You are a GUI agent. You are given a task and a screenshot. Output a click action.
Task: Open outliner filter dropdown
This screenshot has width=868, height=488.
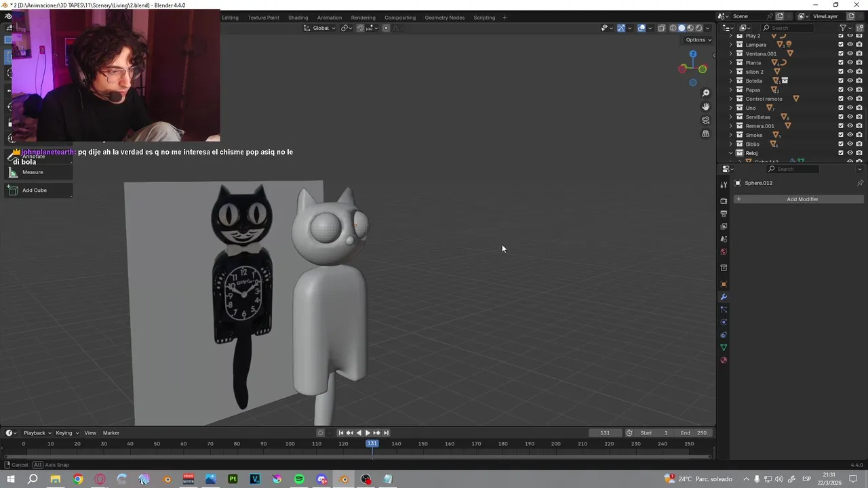point(846,28)
